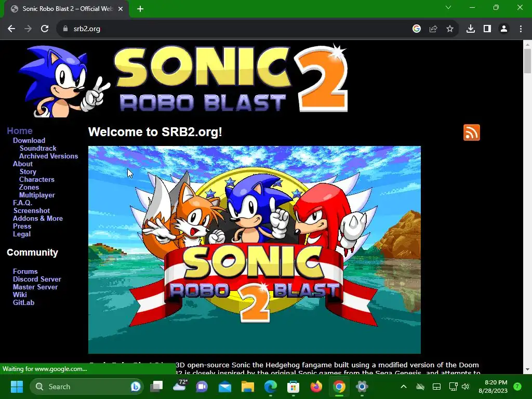Viewport: 532px width, 399px height.
Task: Open the Chrome downloads icon
Action: pos(471,29)
